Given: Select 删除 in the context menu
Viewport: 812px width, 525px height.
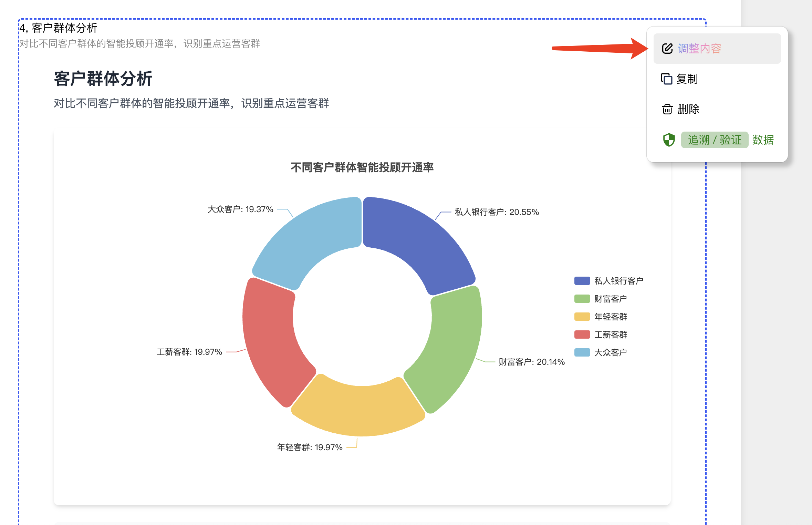Looking at the screenshot, I should (688, 110).
